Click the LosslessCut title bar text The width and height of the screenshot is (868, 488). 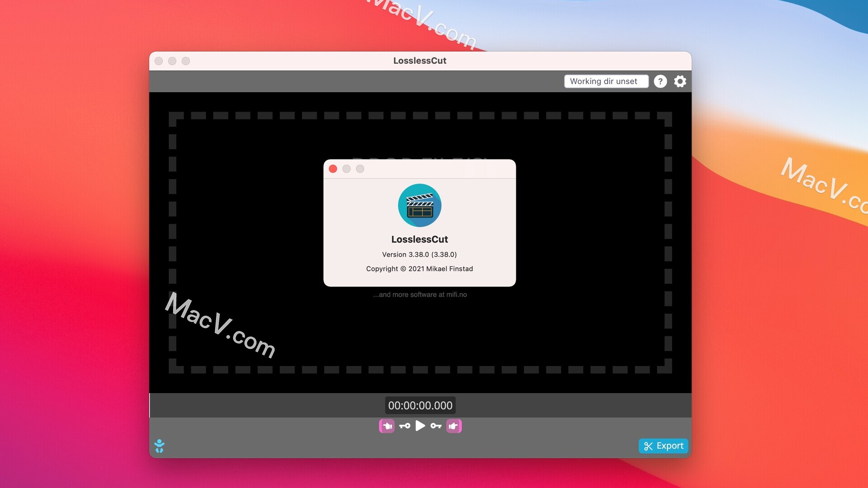pos(420,61)
